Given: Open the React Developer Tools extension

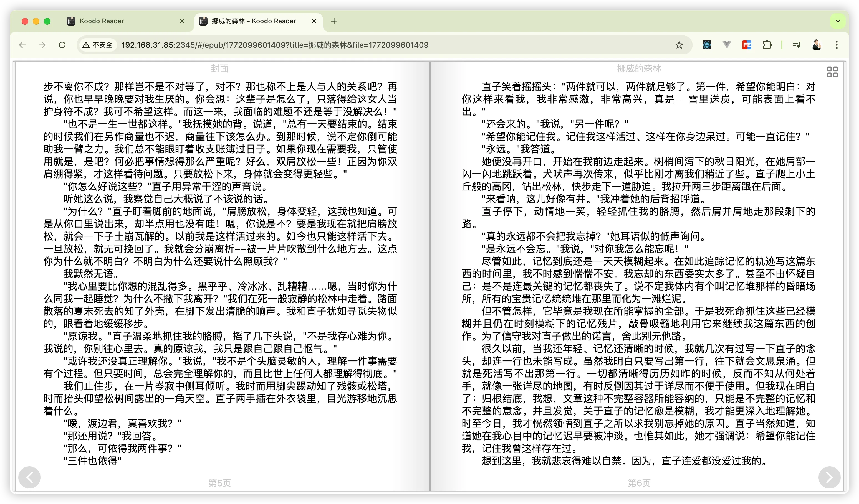Looking at the screenshot, I should [707, 45].
